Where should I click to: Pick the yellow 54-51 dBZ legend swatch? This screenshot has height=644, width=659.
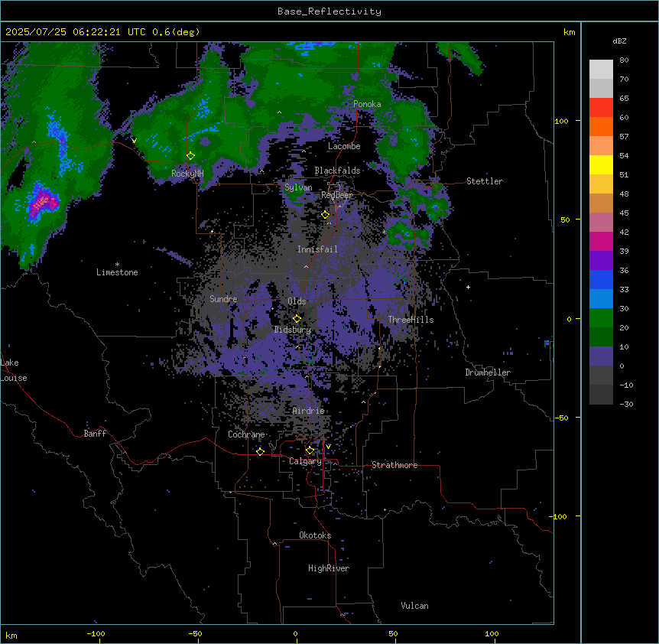pos(601,164)
